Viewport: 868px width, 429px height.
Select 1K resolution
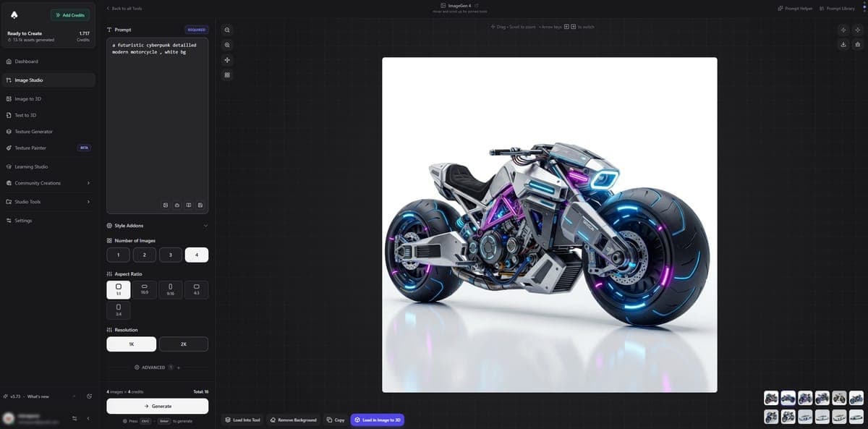(x=131, y=344)
